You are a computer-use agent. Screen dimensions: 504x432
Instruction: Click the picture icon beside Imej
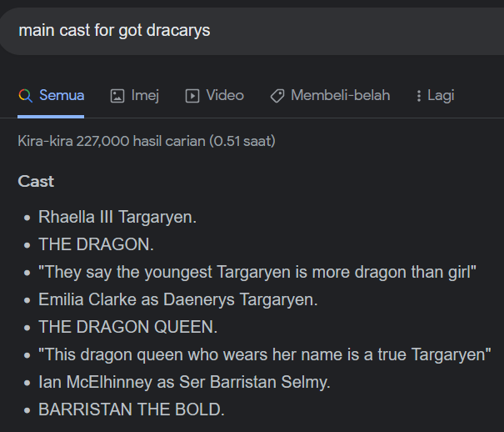point(117,96)
